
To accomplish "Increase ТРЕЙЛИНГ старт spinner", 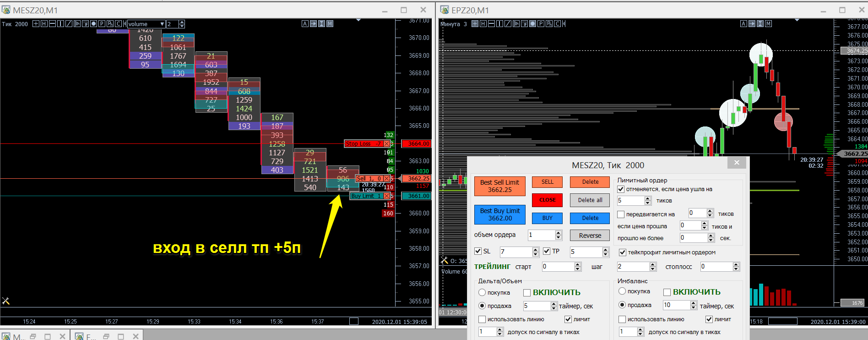I will click(578, 264).
